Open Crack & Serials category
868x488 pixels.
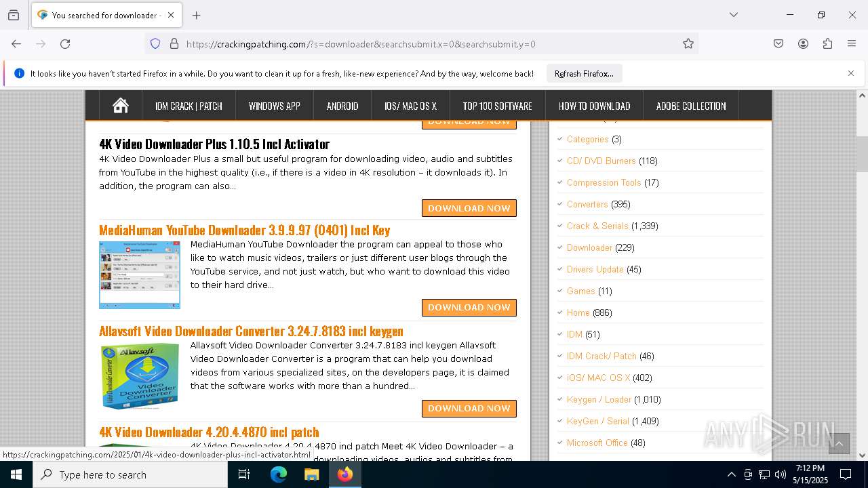pos(597,226)
